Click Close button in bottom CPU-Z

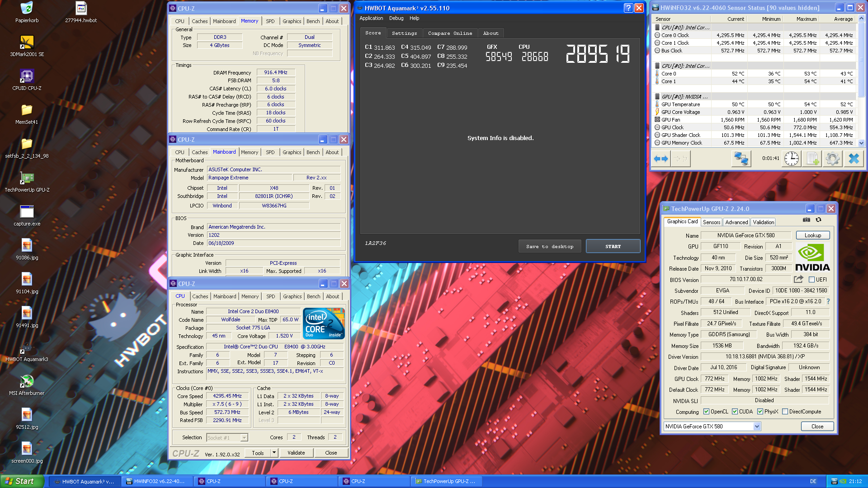331,453
